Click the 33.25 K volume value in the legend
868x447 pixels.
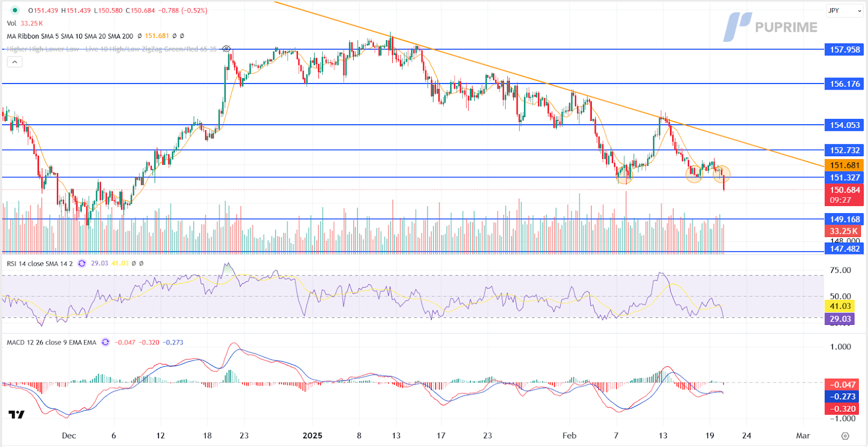point(31,23)
